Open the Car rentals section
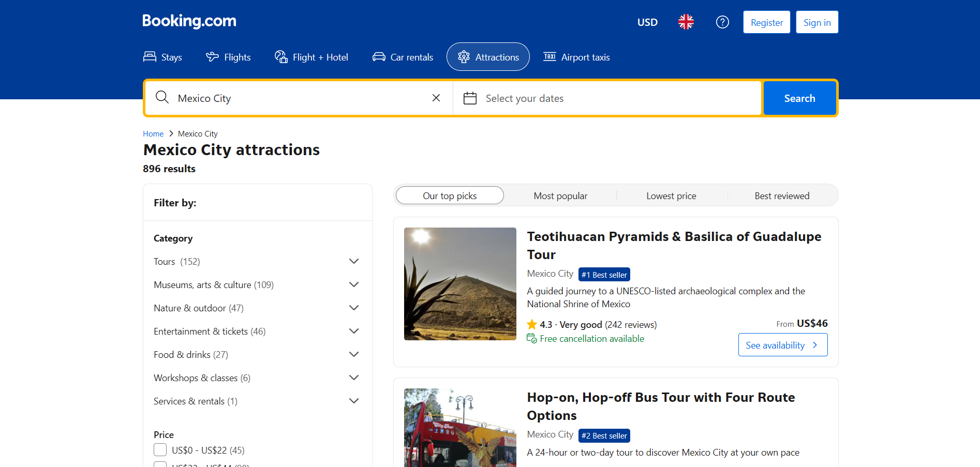 pos(403,57)
